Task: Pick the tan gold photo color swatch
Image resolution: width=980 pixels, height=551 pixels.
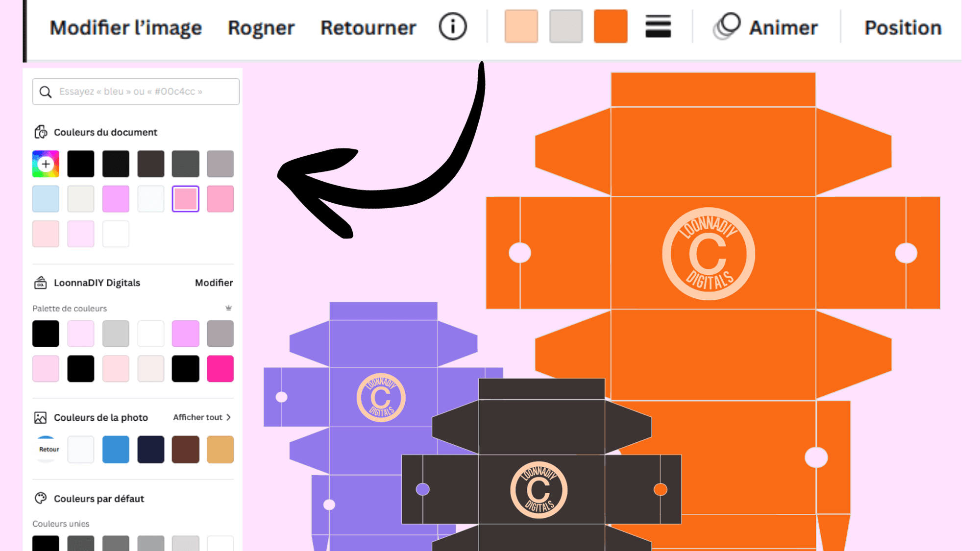Action: pos(220,449)
